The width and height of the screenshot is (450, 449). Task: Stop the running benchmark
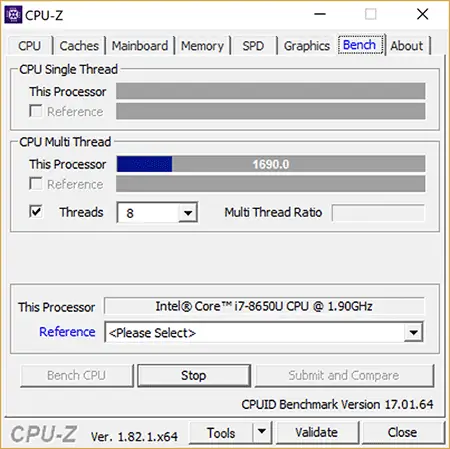tap(194, 376)
